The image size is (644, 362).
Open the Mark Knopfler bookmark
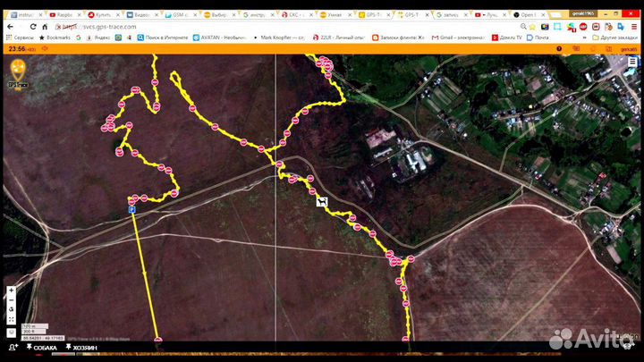pos(279,38)
